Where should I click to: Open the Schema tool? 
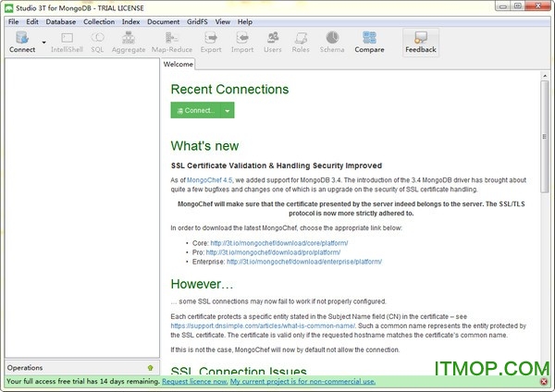333,42
